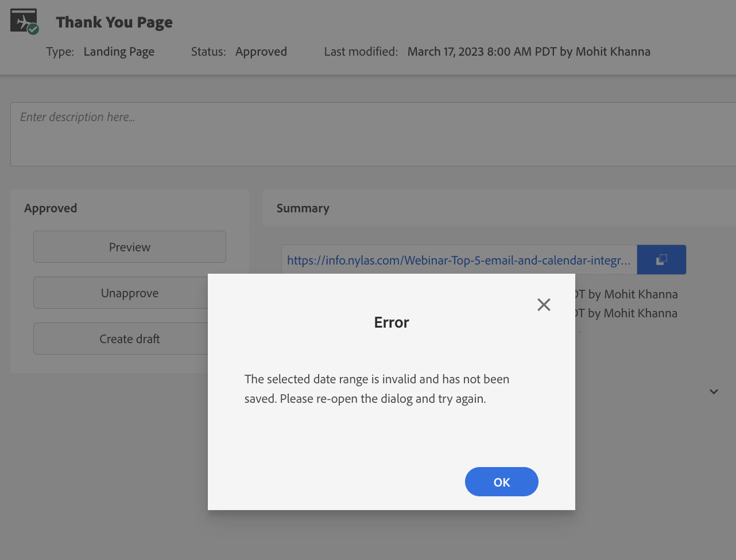Click Create draft under the Approved panel

[129, 339]
